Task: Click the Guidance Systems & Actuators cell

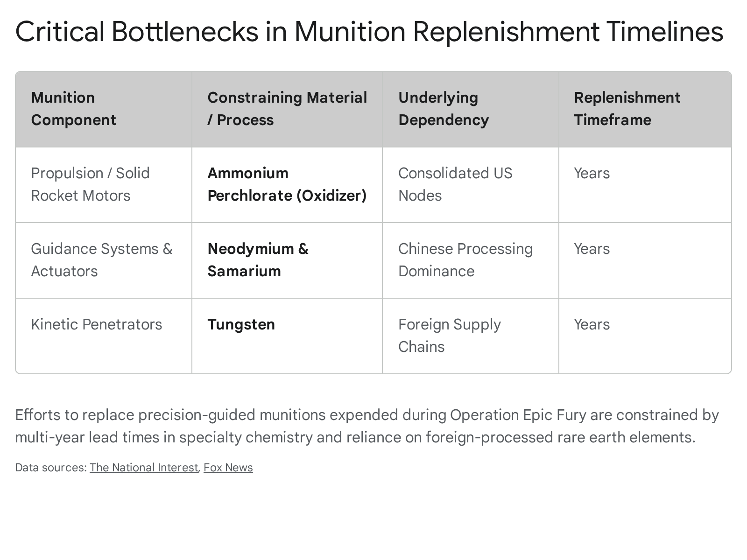Action: tap(101, 260)
